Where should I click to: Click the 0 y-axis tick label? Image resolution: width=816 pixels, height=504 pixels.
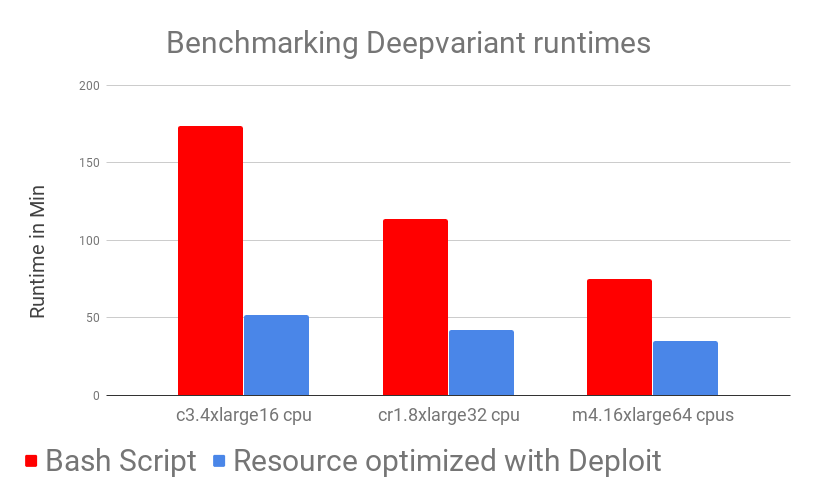tap(96, 396)
